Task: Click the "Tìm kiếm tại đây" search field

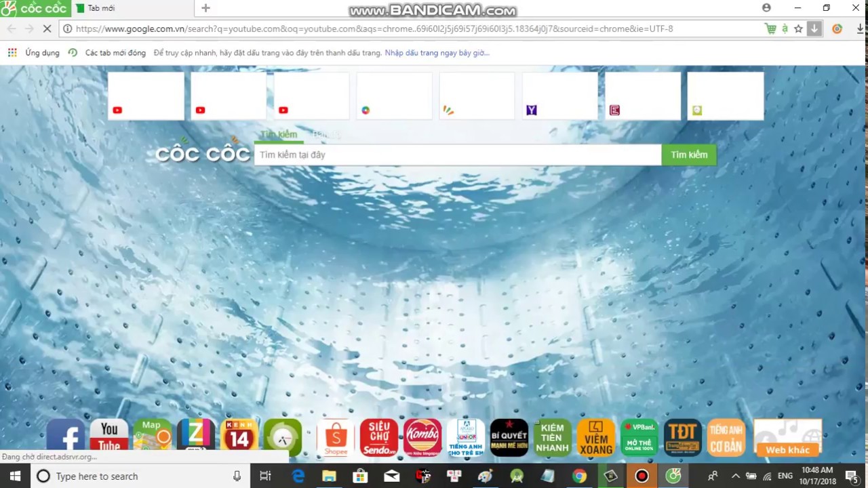Action: tap(458, 155)
